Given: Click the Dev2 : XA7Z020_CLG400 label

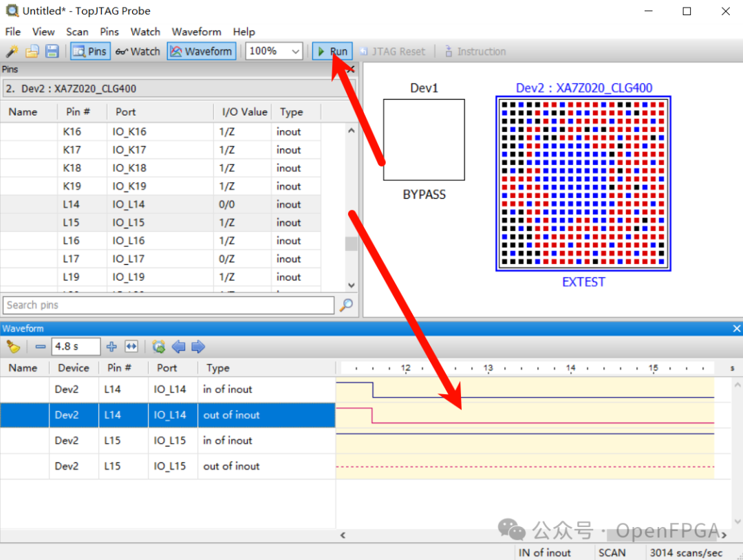Looking at the screenshot, I should click(x=584, y=88).
